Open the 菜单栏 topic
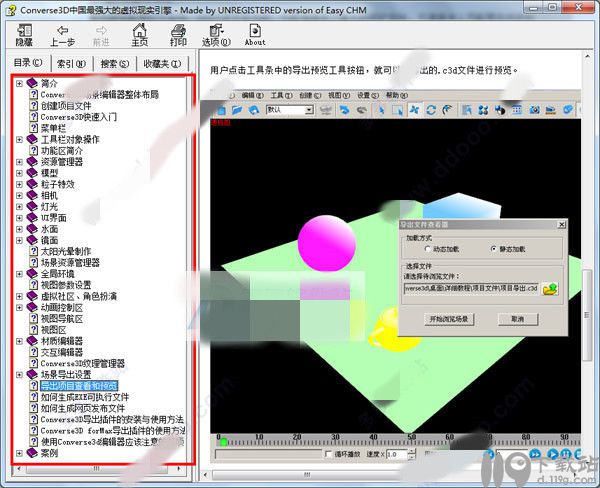This screenshot has height=488, width=600. pos(53,128)
